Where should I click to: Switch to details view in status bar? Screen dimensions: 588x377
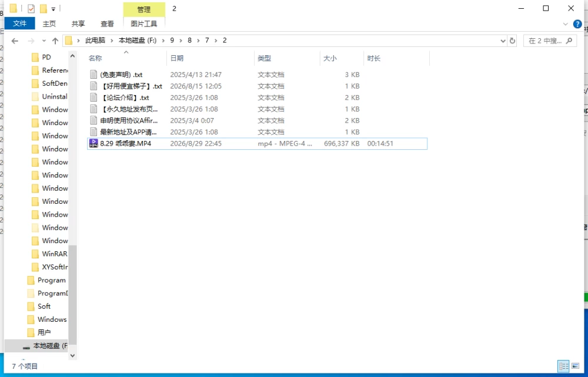[563, 366]
